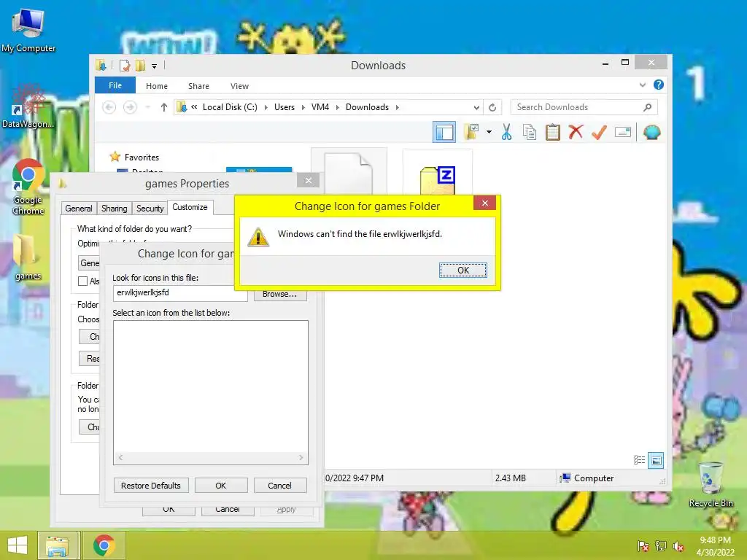Toggle the preview pane toolbar icon

[x=444, y=132]
